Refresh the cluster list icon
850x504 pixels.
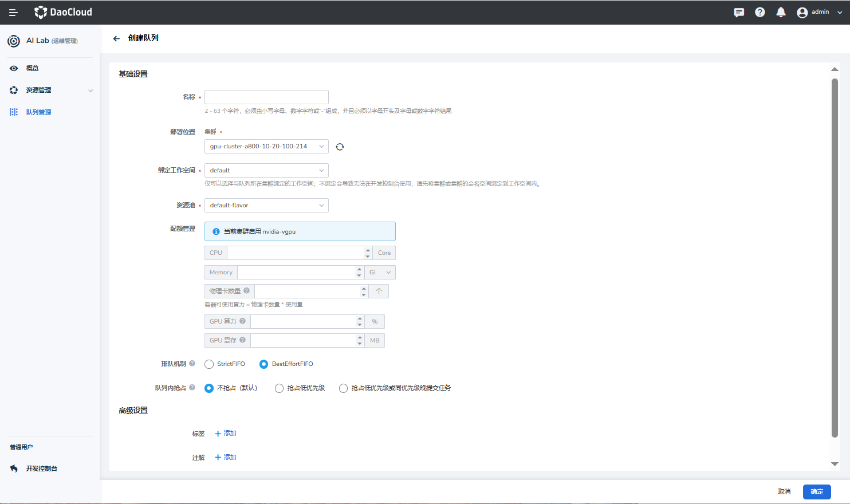click(340, 147)
